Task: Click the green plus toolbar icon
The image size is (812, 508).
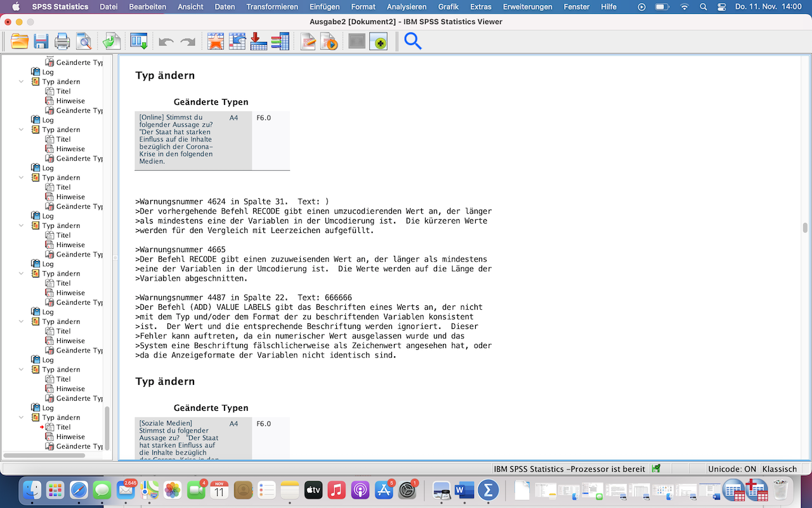Action: coord(379,42)
